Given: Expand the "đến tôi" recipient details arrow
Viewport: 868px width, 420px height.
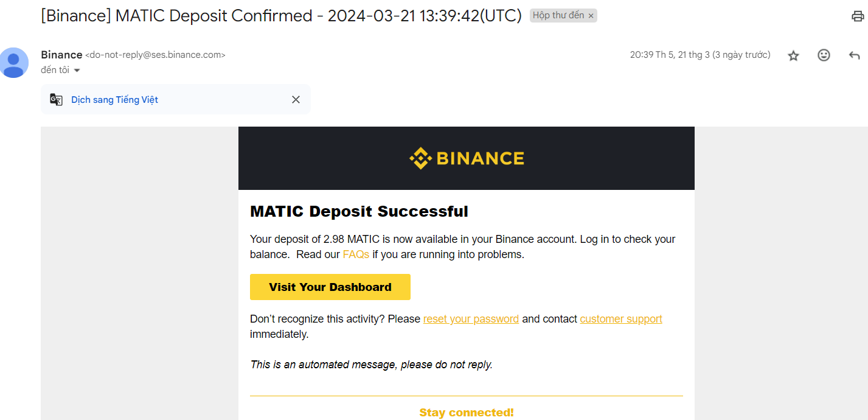Looking at the screenshot, I should click(77, 71).
